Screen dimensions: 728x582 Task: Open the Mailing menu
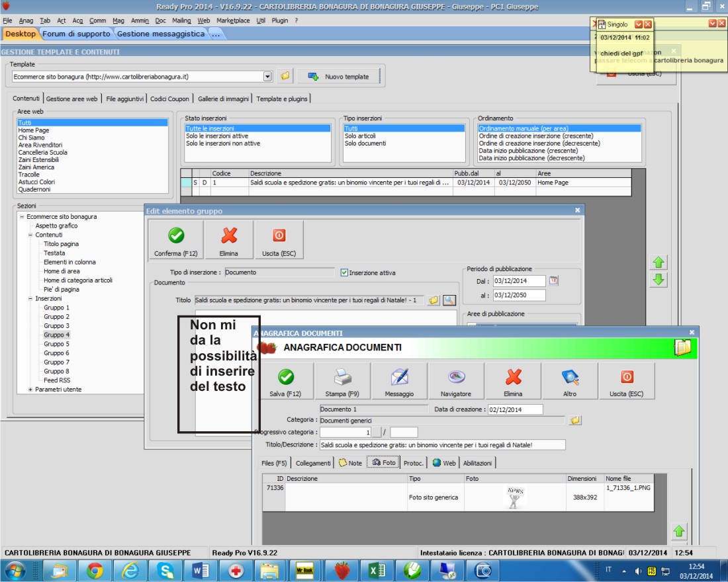[181, 21]
